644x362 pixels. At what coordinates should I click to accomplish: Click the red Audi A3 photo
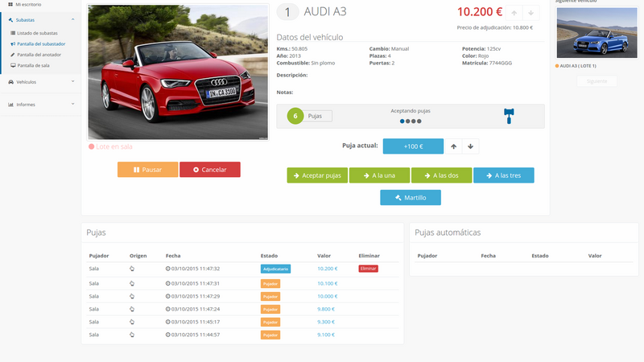178,72
